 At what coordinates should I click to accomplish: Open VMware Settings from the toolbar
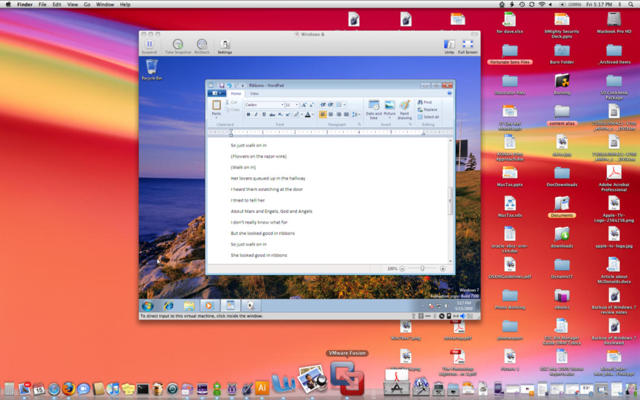click(224, 44)
